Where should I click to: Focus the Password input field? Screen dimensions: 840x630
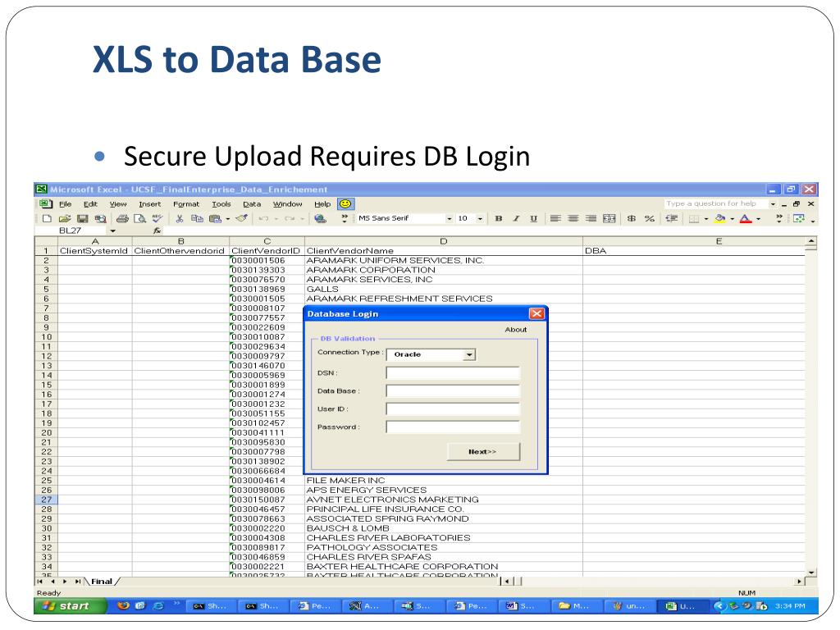453,427
